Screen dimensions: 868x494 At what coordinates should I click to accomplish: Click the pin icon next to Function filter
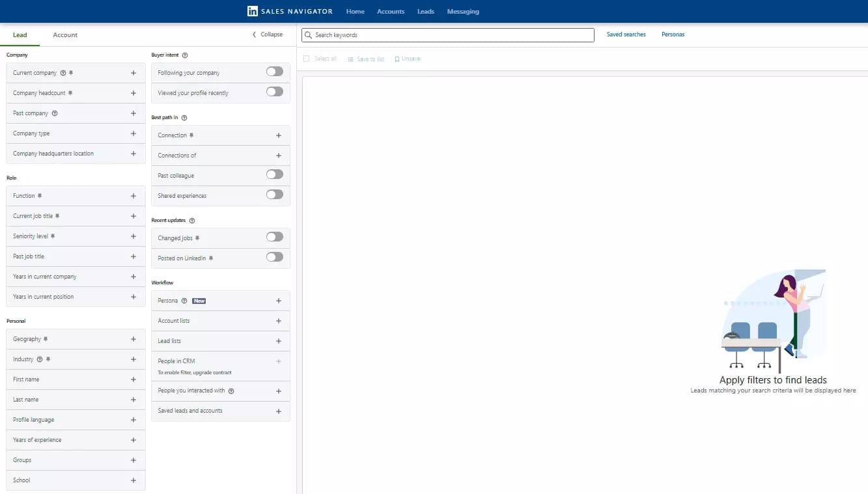coord(40,195)
